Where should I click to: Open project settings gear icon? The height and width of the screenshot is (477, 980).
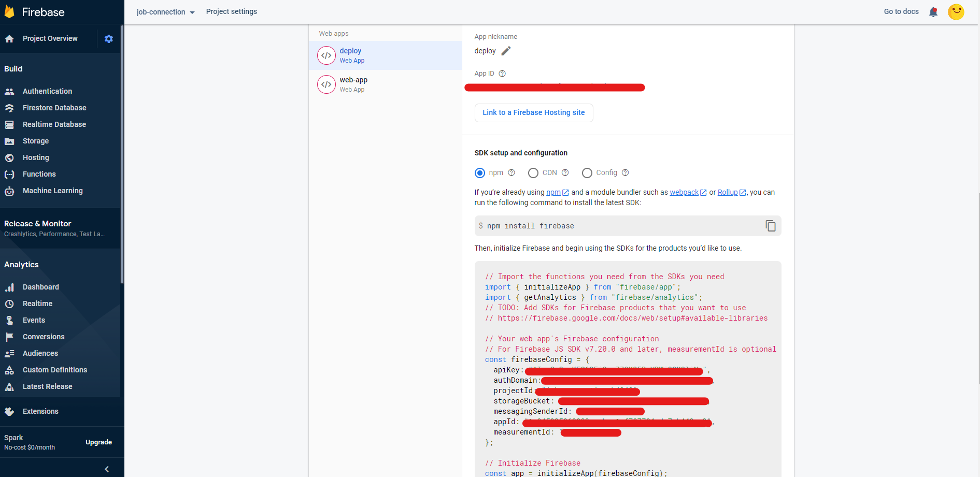coord(109,39)
